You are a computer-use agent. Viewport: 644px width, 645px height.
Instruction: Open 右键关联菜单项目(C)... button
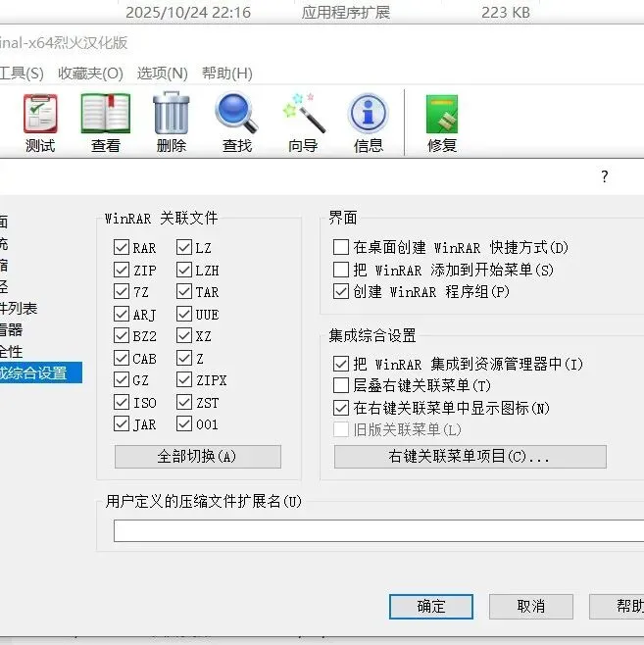click(471, 457)
